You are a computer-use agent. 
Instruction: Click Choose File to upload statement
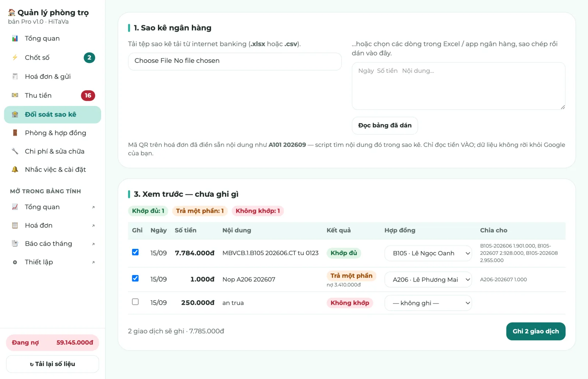tap(153, 61)
